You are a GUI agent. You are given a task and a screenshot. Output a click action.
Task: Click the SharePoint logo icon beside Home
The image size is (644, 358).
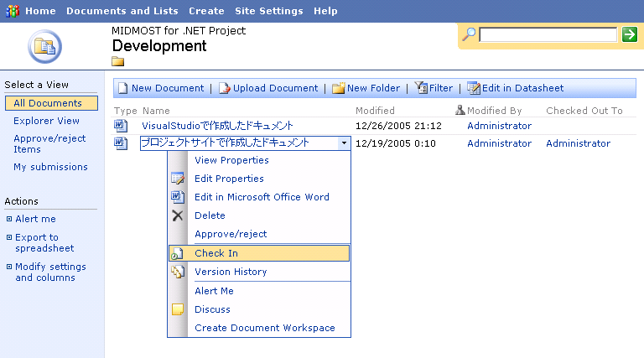pyautogui.click(x=13, y=11)
